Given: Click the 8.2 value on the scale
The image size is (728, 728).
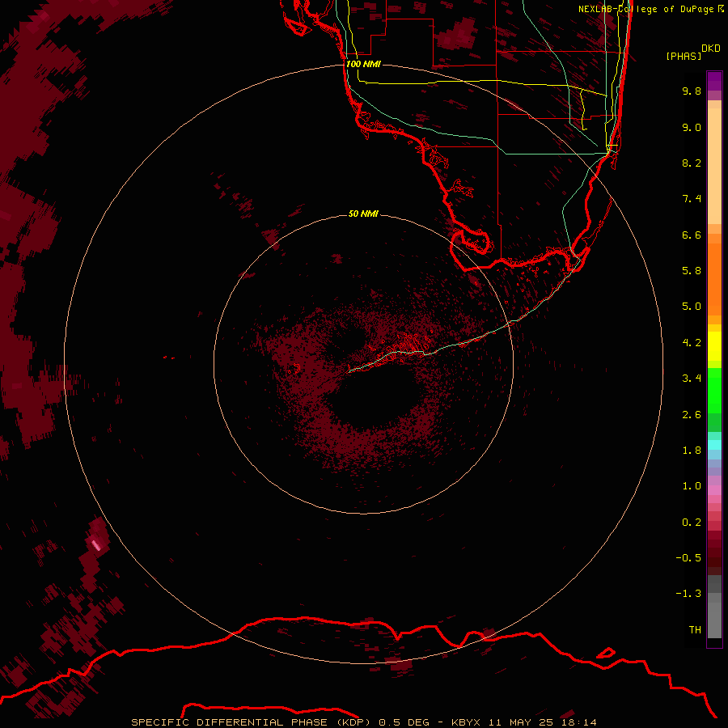Looking at the screenshot, I should [692, 163].
